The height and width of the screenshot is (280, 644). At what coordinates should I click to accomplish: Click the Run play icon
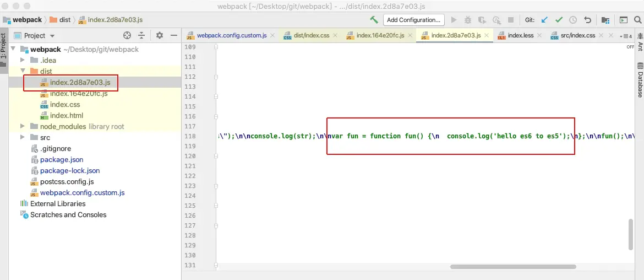454,20
